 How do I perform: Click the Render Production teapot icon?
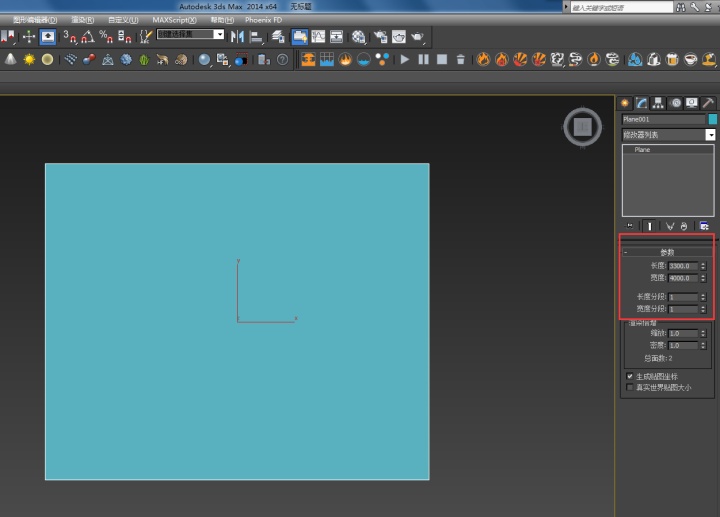pos(417,36)
